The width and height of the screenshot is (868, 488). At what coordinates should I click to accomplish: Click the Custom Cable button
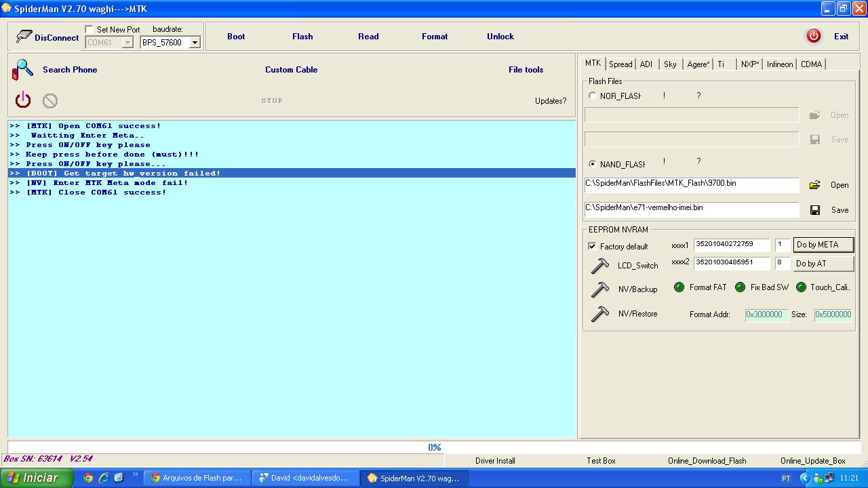click(x=292, y=70)
